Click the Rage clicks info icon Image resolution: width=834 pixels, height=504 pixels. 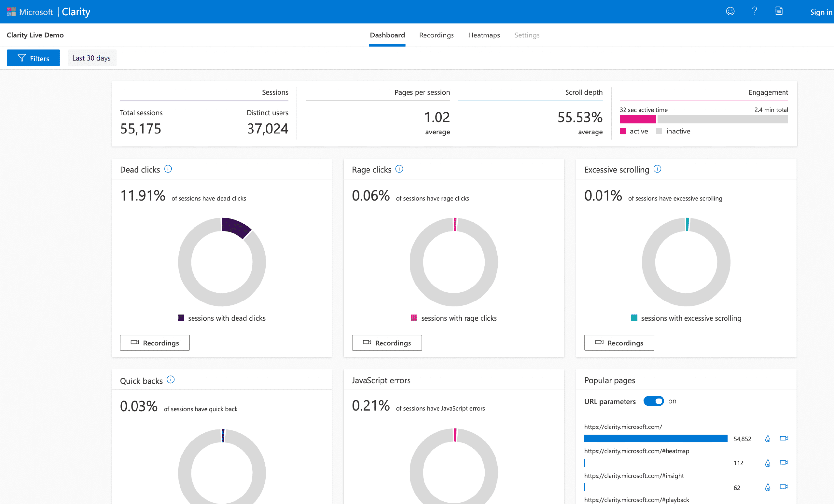coord(399,169)
